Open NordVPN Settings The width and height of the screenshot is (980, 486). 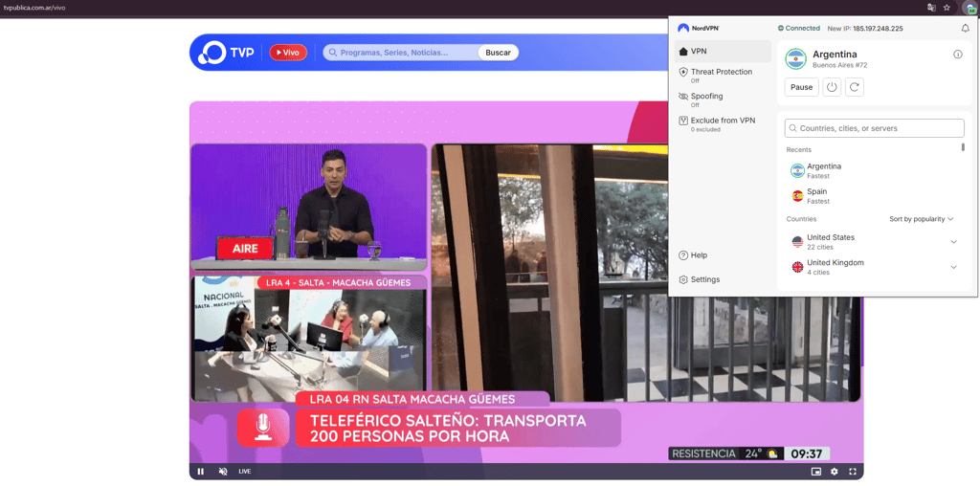click(x=700, y=279)
